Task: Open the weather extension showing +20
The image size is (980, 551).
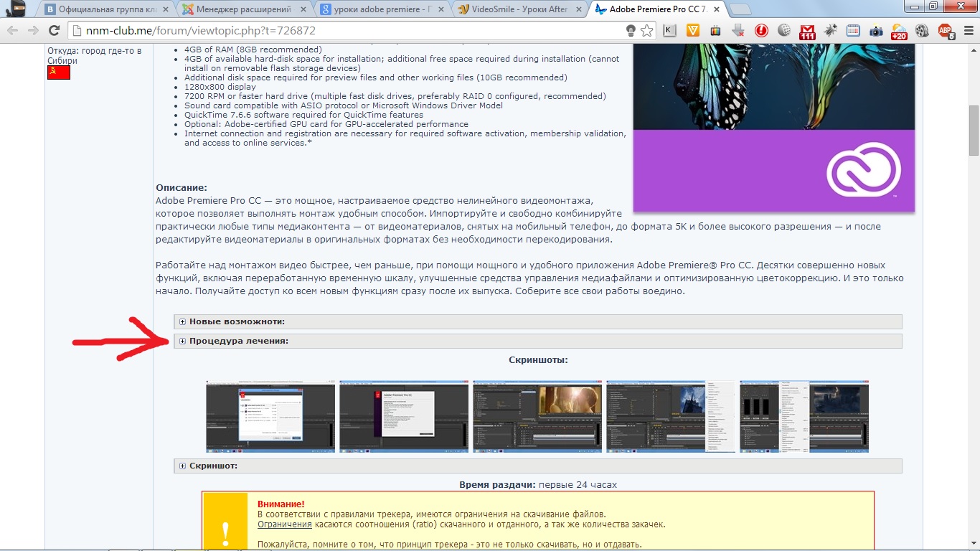Action: tap(899, 32)
